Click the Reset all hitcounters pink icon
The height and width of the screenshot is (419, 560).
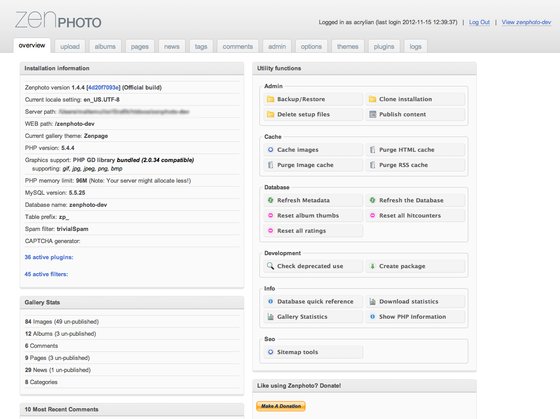[x=372, y=215]
